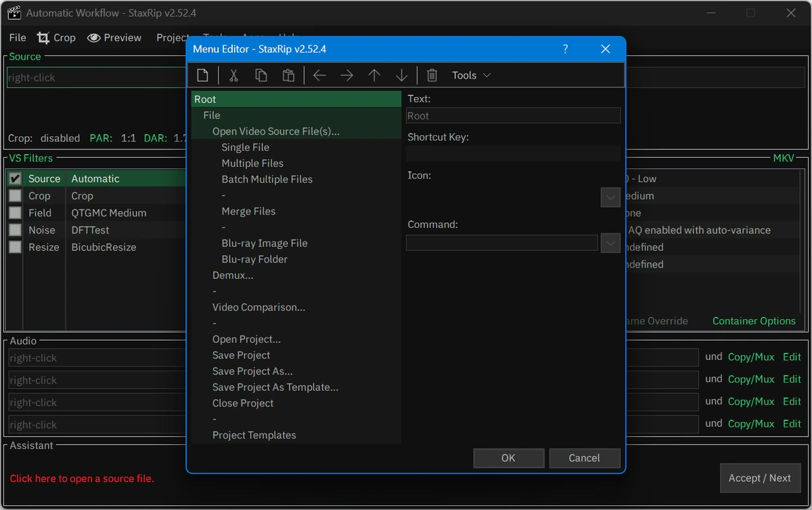This screenshot has width=812, height=510.
Task: Delete item using the trash can icon
Action: [432, 75]
